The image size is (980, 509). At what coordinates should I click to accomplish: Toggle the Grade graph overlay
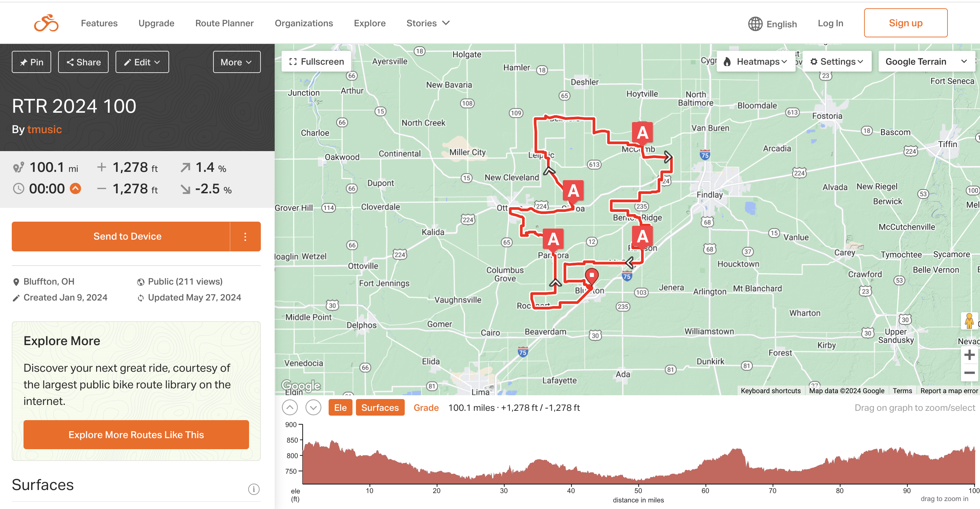pos(426,407)
